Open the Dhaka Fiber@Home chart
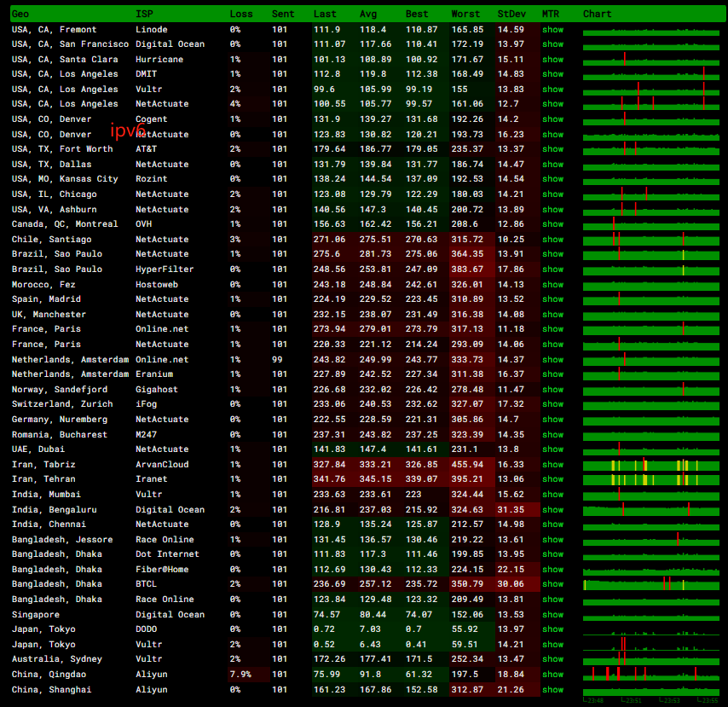 [x=651, y=570]
